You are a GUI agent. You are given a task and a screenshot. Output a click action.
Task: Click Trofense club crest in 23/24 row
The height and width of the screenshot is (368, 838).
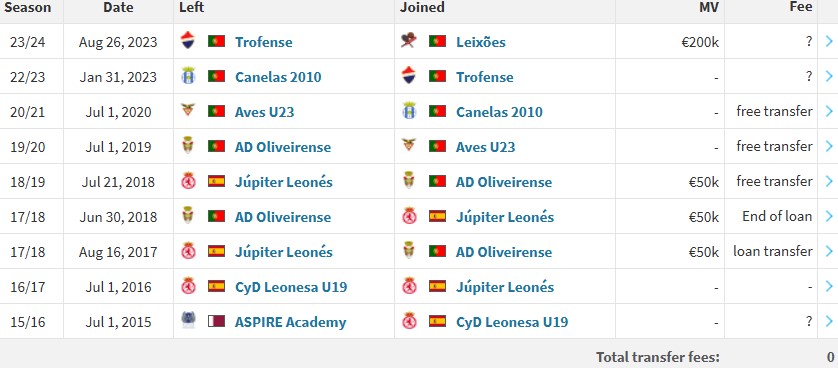coord(188,41)
